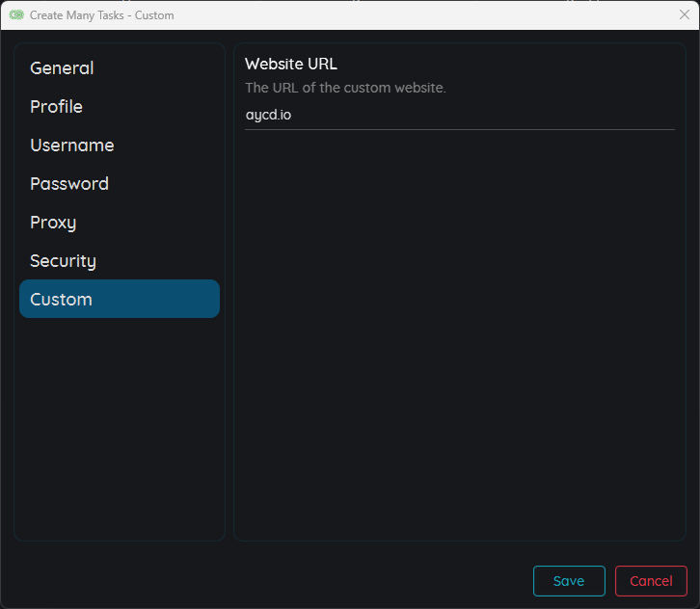This screenshot has height=609, width=700.
Task: Click the window title text in title bar
Action: (101, 15)
